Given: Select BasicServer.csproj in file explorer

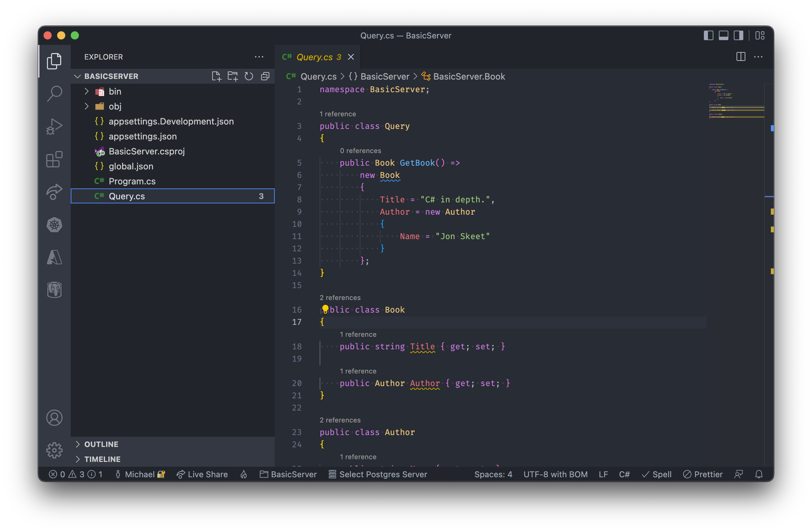Looking at the screenshot, I should (x=146, y=151).
